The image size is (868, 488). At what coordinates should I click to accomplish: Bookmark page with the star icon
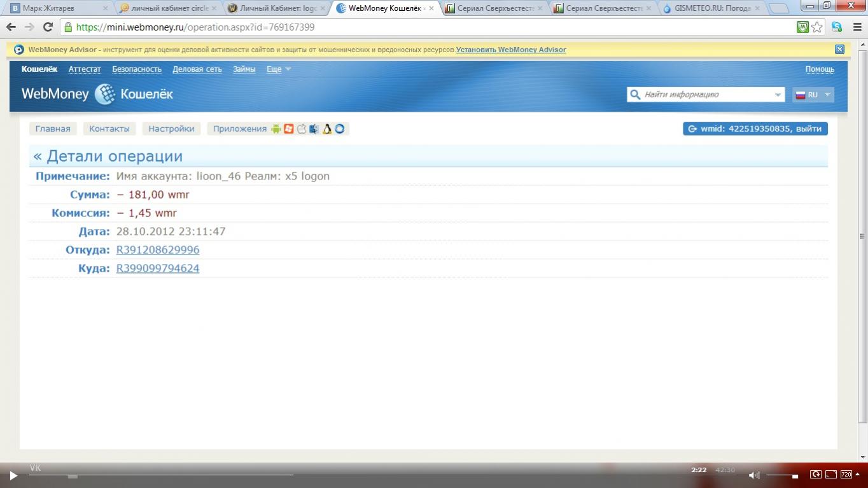[817, 27]
